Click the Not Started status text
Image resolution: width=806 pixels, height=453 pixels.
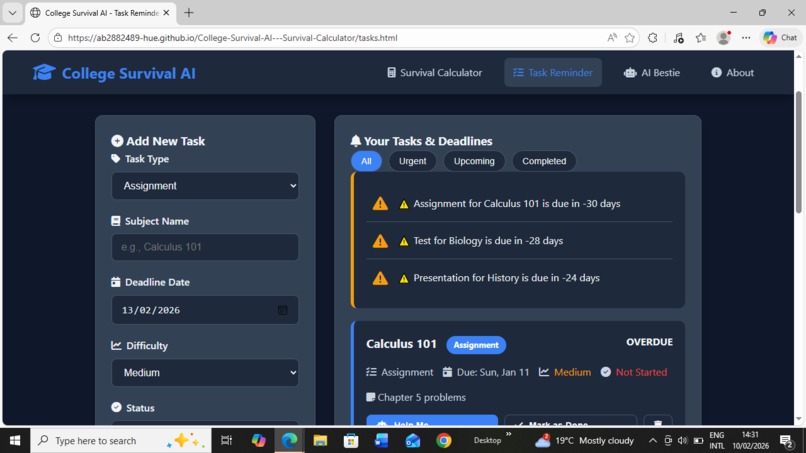[641, 372]
